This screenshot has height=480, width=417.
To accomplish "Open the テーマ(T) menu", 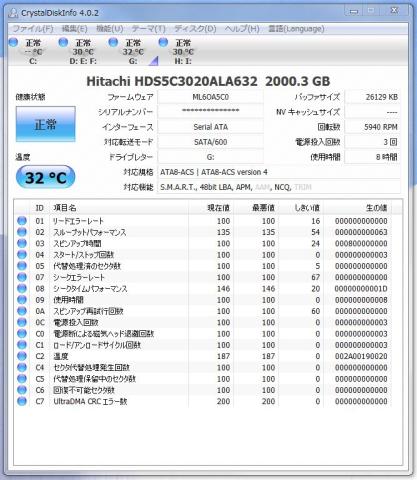I will point(149,29).
